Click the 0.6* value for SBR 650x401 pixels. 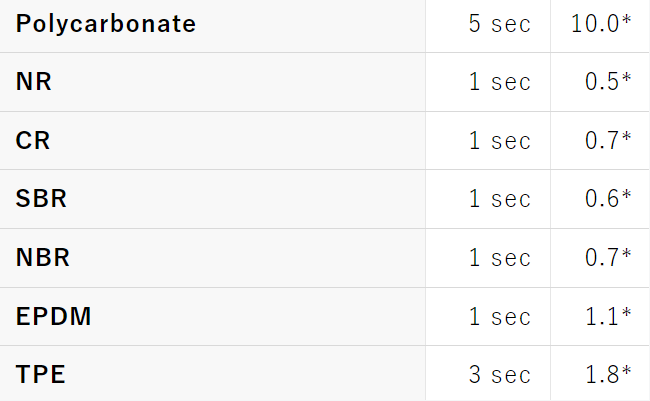click(608, 198)
